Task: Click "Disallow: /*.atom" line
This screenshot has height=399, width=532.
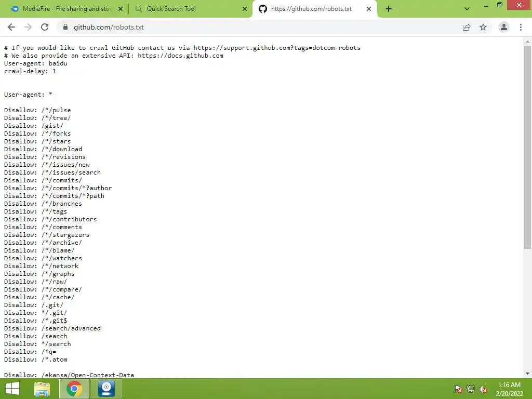Action: click(x=36, y=360)
